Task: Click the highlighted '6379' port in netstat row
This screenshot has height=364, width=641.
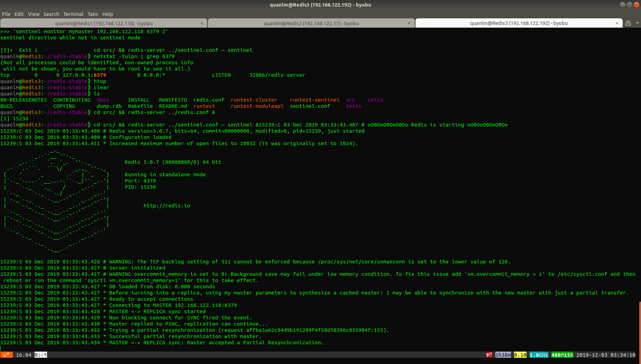Action: point(100,75)
